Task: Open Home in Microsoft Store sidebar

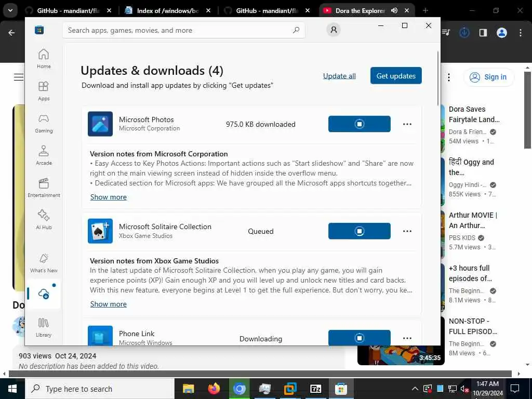Action: (44, 59)
